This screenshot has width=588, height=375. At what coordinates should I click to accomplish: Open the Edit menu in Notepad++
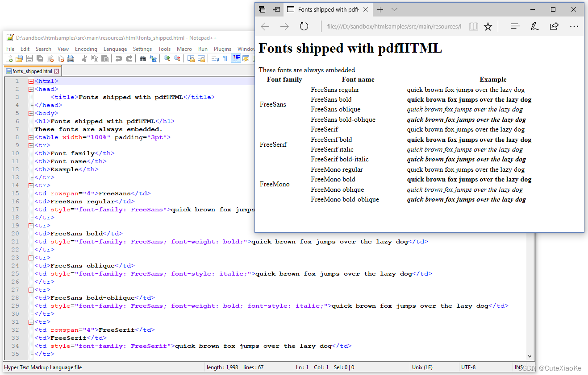point(25,49)
